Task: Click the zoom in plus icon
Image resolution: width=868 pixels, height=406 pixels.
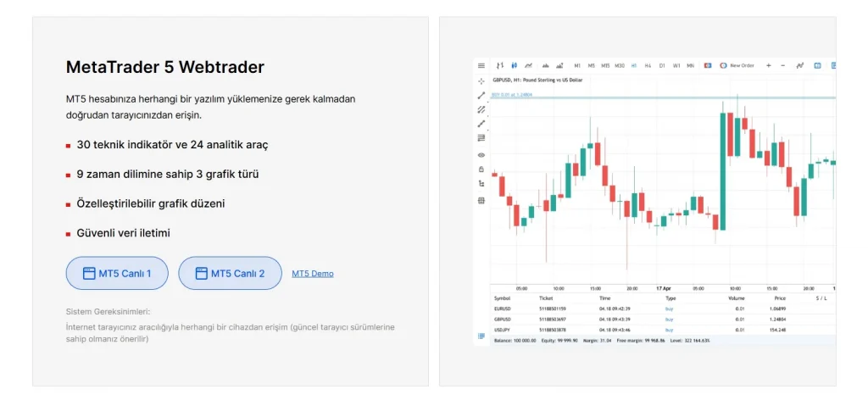Action: pyautogui.click(x=768, y=65)
